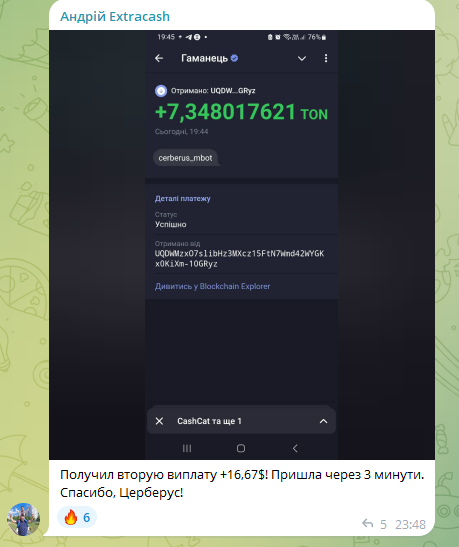The image size is (459, 547).
Task: Click the back arrow beside Гаманець
Action: coord(159,58)
